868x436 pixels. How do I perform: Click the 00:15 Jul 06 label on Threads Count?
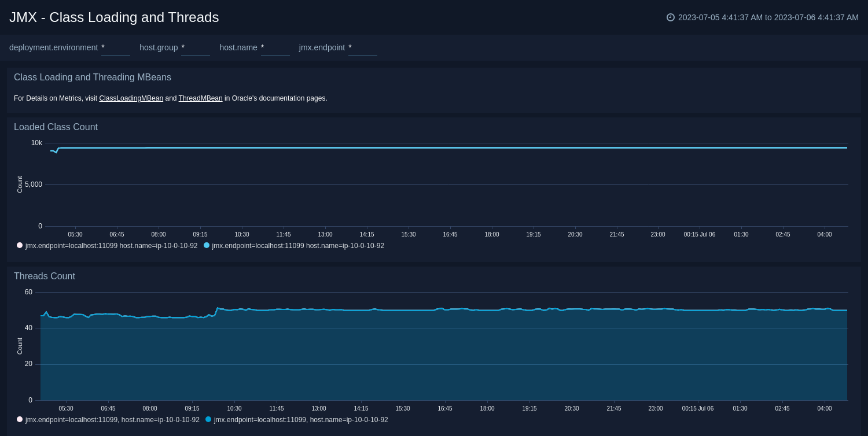coord(698,408)
